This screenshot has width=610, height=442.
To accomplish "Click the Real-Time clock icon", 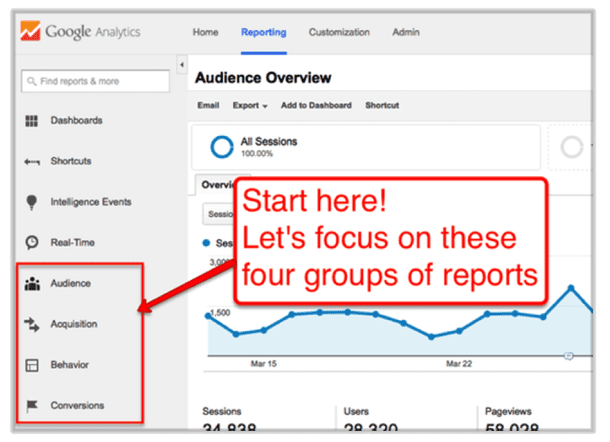I will tap(32, 242).
